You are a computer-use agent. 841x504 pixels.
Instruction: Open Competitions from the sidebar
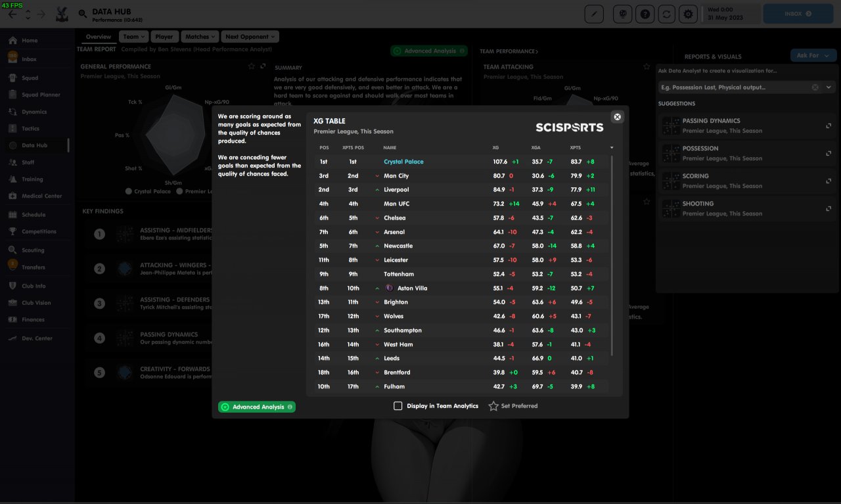tap(37, 231)
